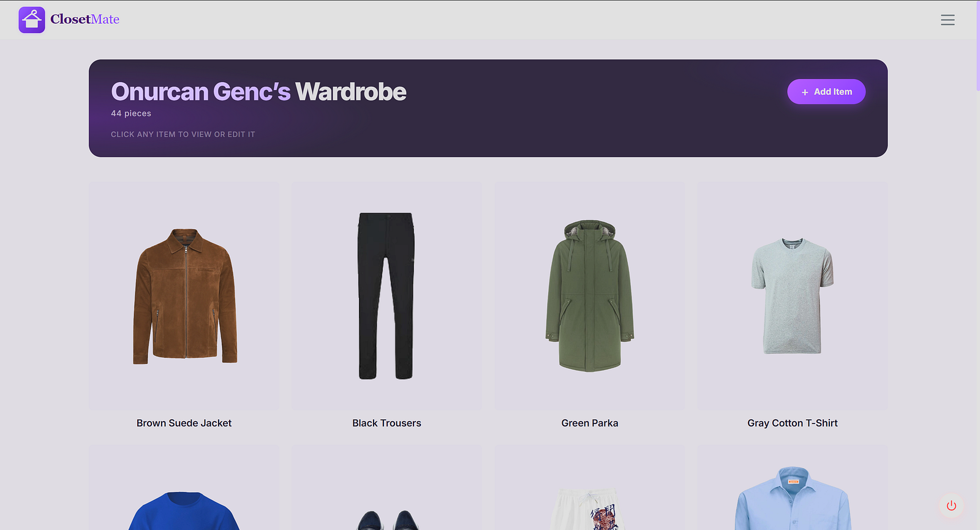Click the plus icon in Add Item
This screenshot has width=980, height=530.
pos(805,92)
